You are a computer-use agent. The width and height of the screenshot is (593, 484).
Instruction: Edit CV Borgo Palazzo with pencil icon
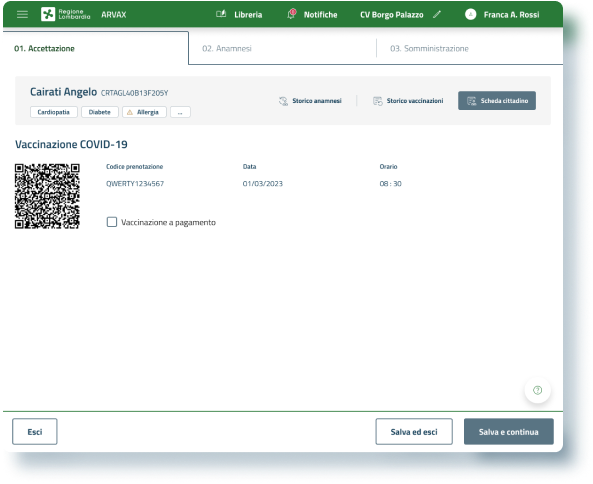(x=437, y=14)
